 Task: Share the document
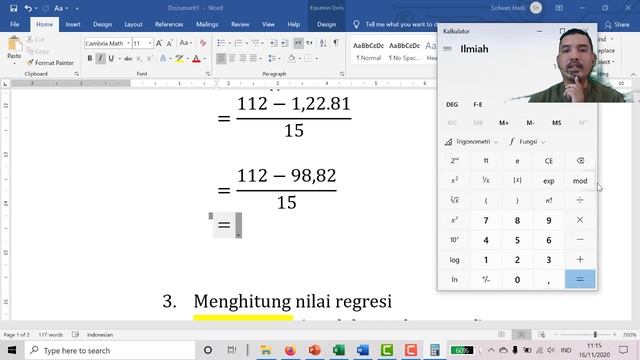[x=617, y=25]
